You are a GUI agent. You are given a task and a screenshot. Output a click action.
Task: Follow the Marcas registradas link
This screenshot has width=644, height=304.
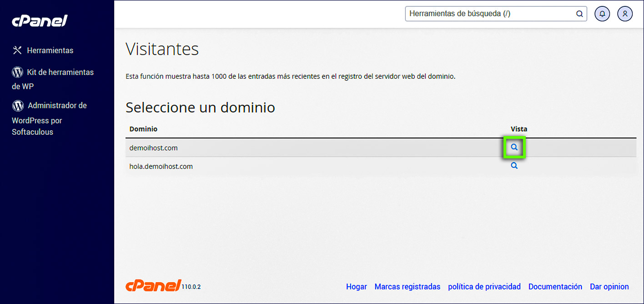(408, 287)
